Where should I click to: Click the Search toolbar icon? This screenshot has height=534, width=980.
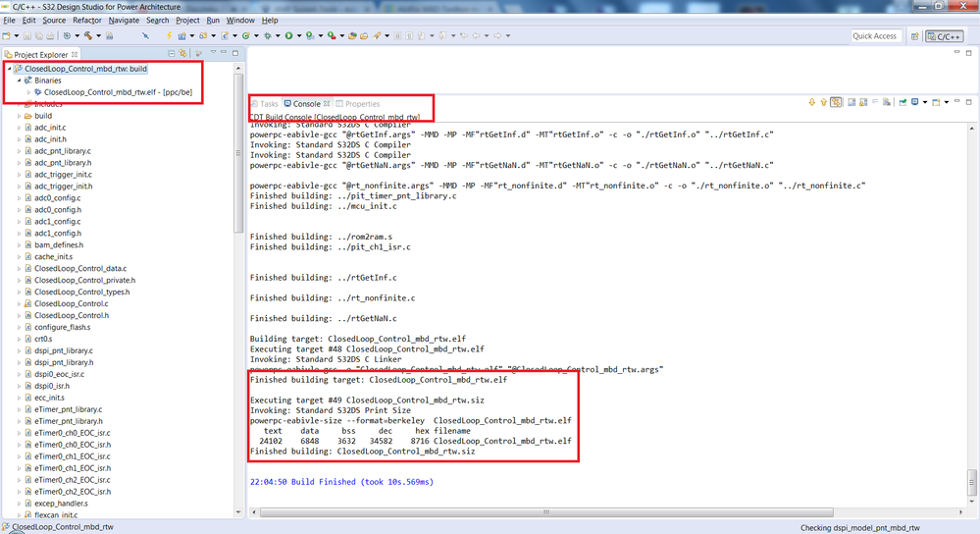(x=376, y=35)
